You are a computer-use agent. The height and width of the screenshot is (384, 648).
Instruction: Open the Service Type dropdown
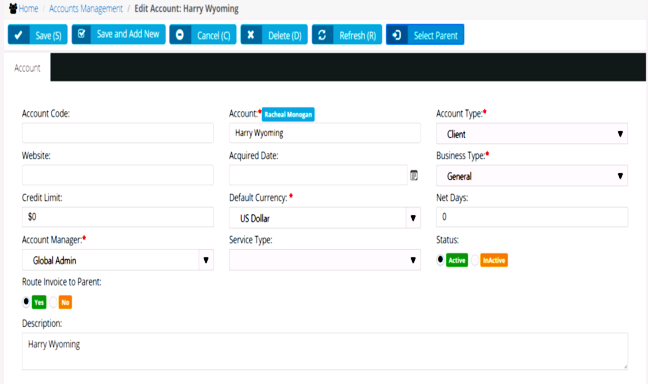(x=325, y=260)
